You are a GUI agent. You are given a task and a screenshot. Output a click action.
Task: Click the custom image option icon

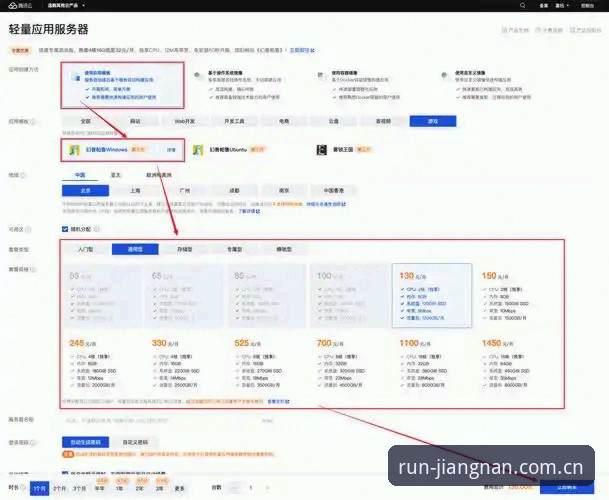(445, 76)
